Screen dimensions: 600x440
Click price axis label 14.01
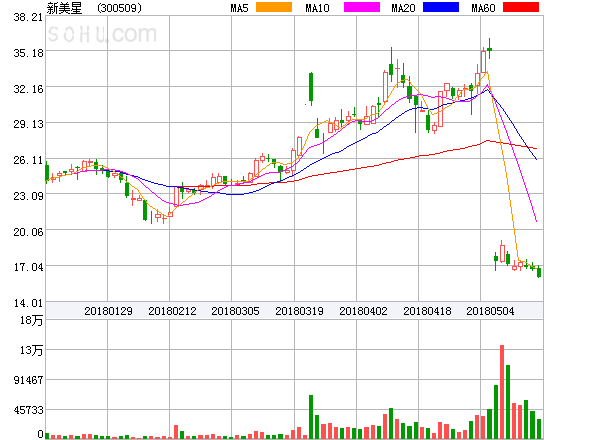point(28,303)
